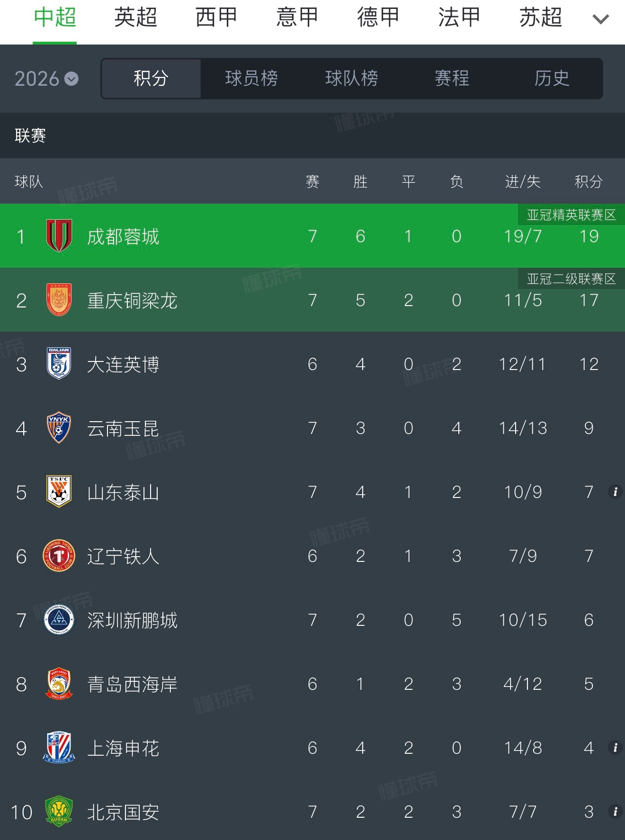Select the 赛程 schedule segment
The height and width of the screenshot is (840, 625).
tap(452, 79)
